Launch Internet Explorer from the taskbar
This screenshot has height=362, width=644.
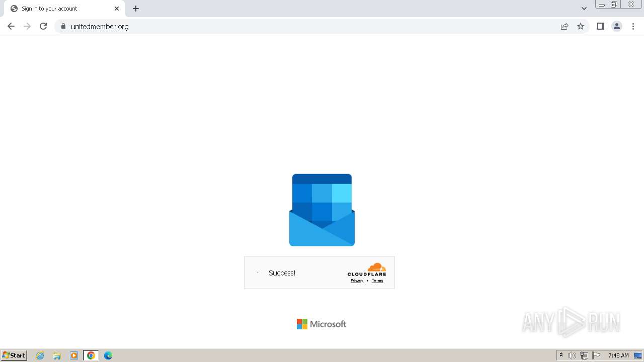(40, 355)
